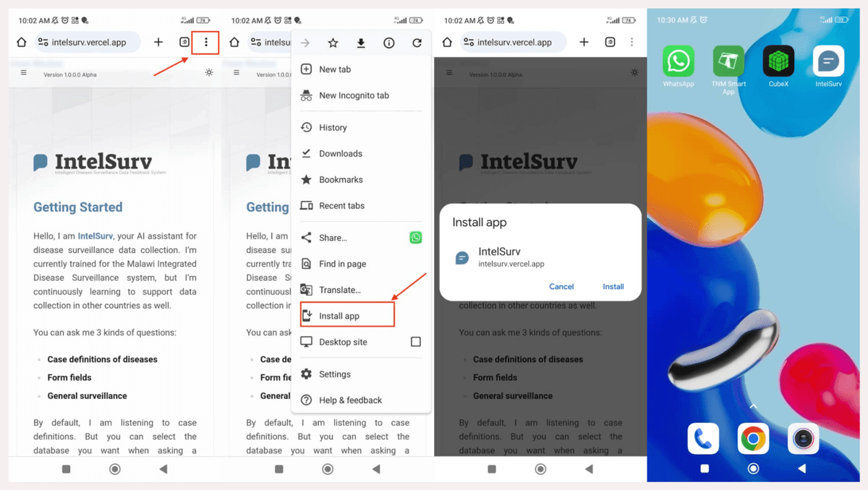The height and width of the screenshot is (490, 868).
Task: Tap Android home button in third screenshot
Action: point(540,469)
